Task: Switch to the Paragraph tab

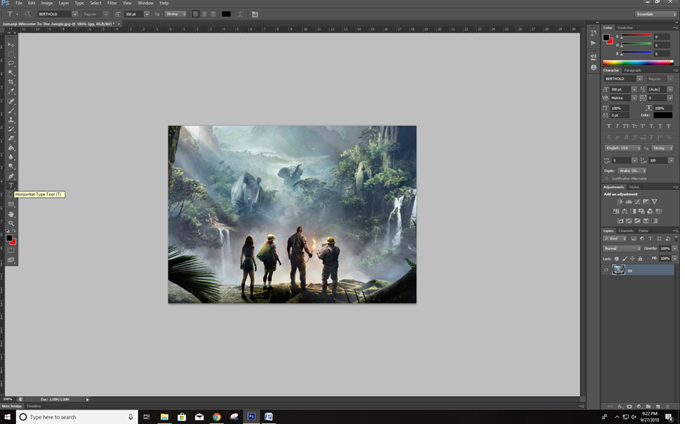Action: (633, 70)
